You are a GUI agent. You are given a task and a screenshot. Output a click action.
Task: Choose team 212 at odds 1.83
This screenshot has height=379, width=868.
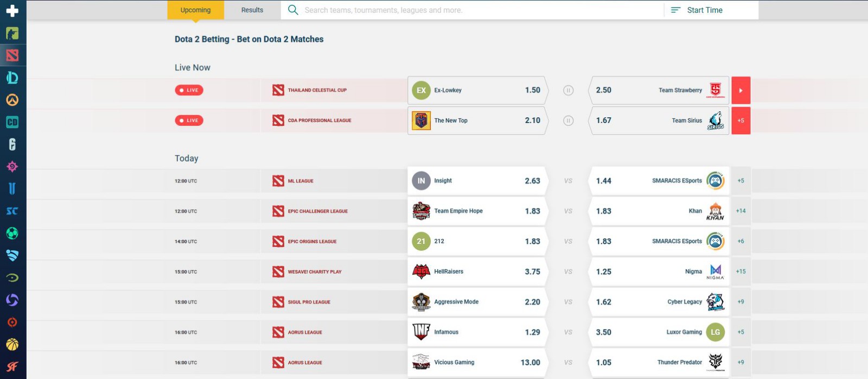(x=478, y=241)
